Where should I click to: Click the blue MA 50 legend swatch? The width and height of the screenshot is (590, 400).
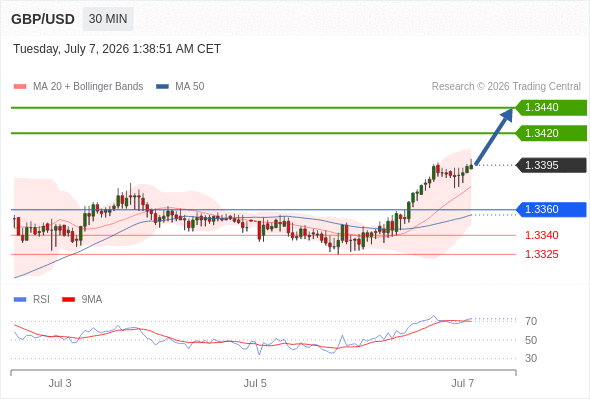pyautogui.click(x=162, y=87)
